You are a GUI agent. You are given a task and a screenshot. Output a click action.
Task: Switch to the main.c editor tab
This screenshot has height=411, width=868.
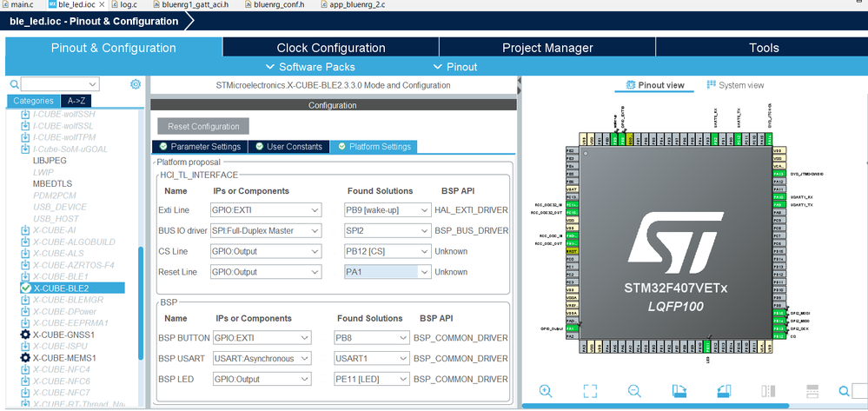[x=17, y=5]
